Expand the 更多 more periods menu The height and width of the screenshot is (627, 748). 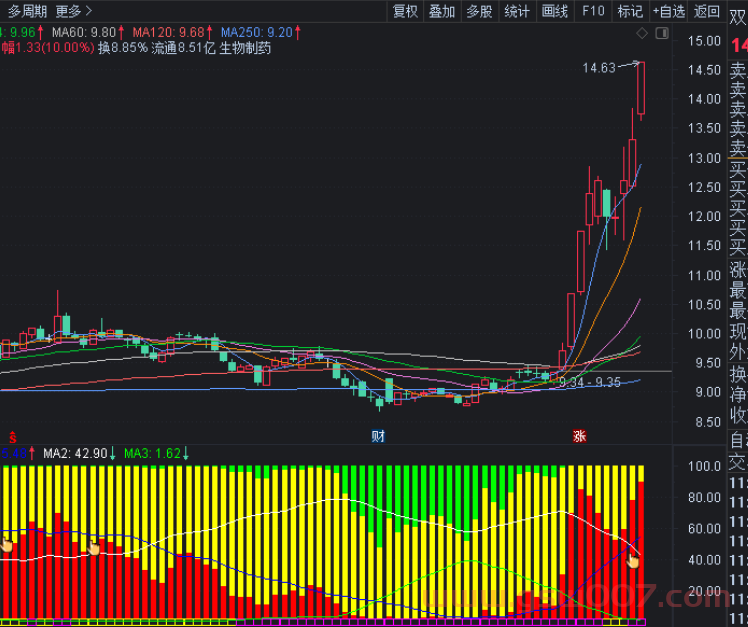pyautogui.click(x=74, y=11)
